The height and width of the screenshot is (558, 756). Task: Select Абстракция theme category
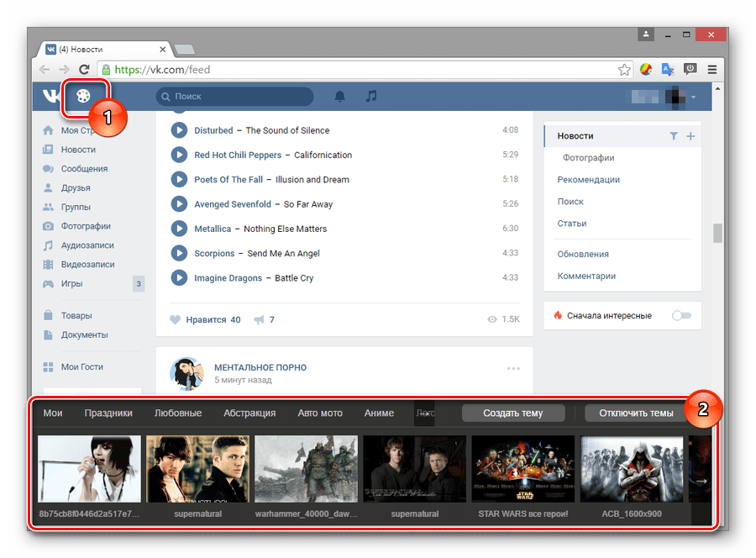tap(249, 413)
